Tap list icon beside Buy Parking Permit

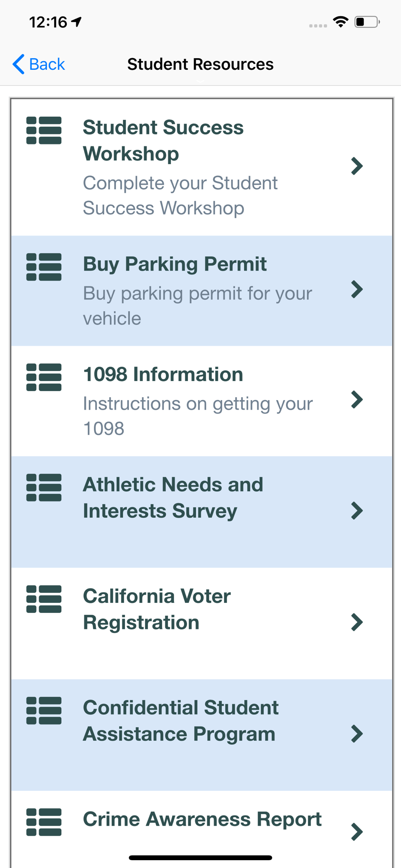pyautogui.click(x=44, y=267)
